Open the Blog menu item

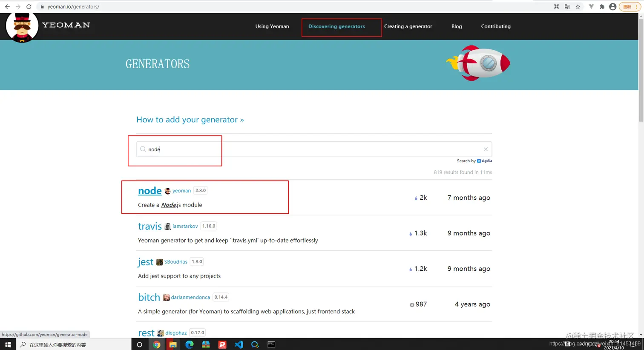click(x=457, y=26)
